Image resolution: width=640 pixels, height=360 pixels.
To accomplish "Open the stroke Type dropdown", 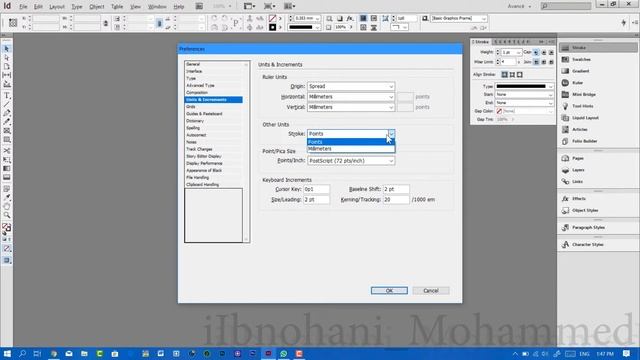I will [524, 87].
